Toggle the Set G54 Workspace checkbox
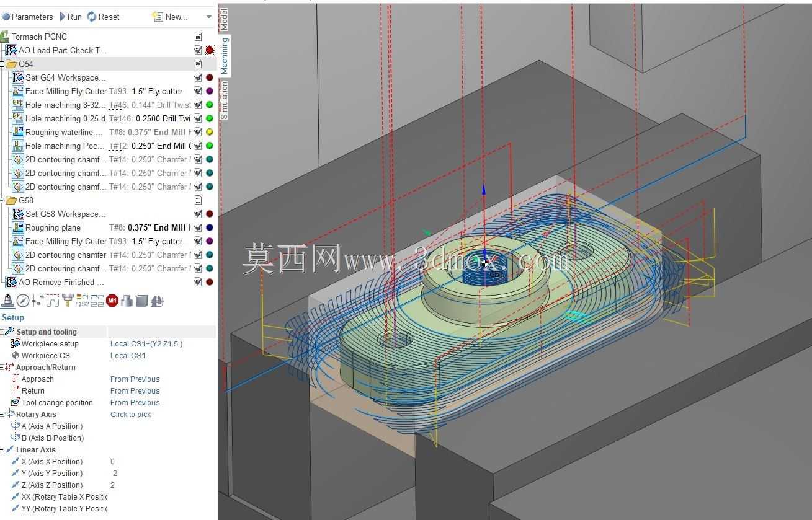The height and width of the screenshot is (520, 812). pos(198,77)
